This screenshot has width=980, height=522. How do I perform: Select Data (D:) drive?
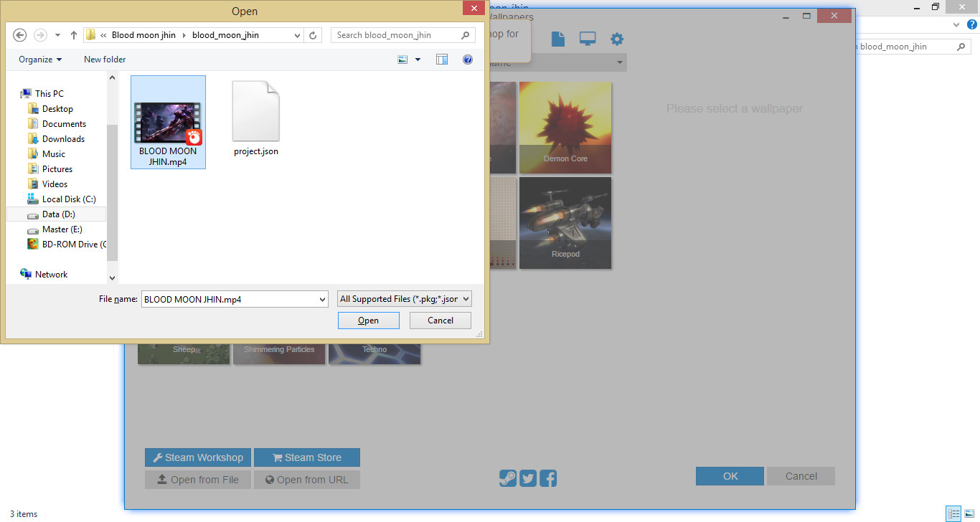(x=56, y=214)
